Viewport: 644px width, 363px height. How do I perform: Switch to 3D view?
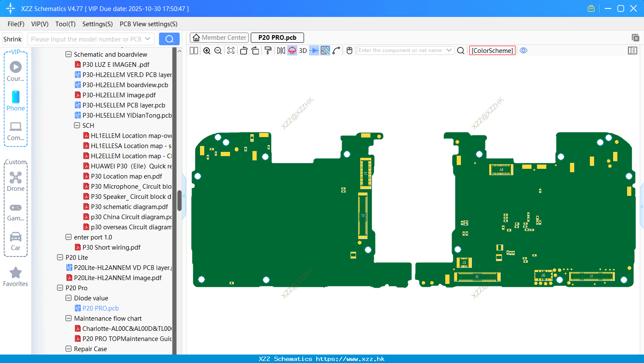[x=303, y=50]
